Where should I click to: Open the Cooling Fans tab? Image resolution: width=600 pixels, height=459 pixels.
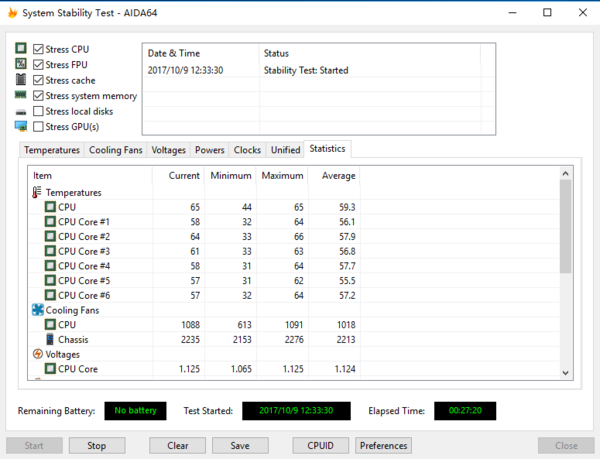pyautogui.click(x=116, y=150)
